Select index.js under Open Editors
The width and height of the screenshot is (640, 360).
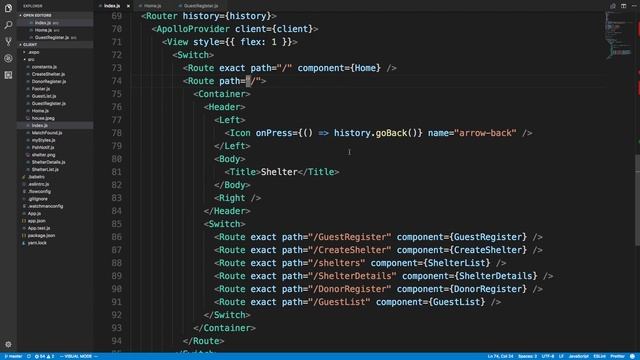click(43, 23)
